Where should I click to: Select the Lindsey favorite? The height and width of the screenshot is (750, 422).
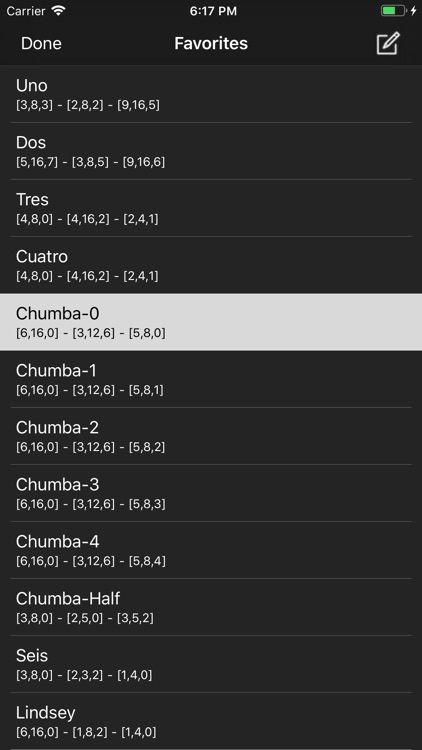click(x=211, y=720)
